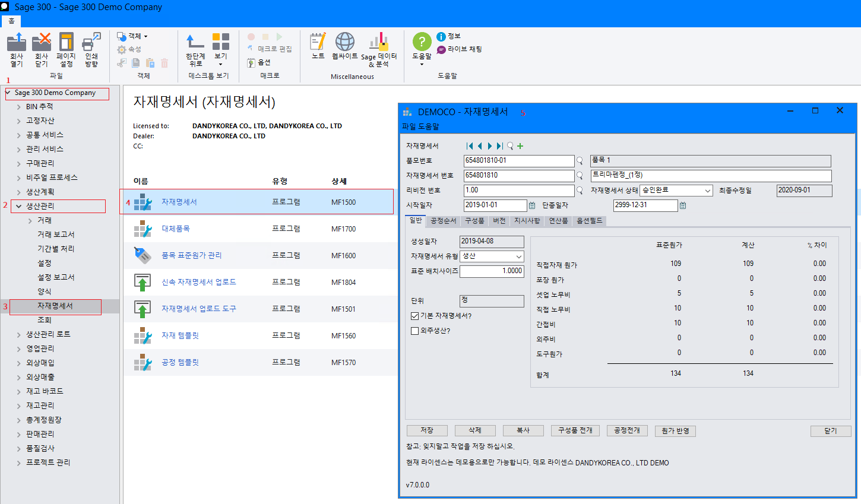Screen dimensions: 861x504
Task: Open calendar picker next to 시작일자
Action: (x=532, y=205)
